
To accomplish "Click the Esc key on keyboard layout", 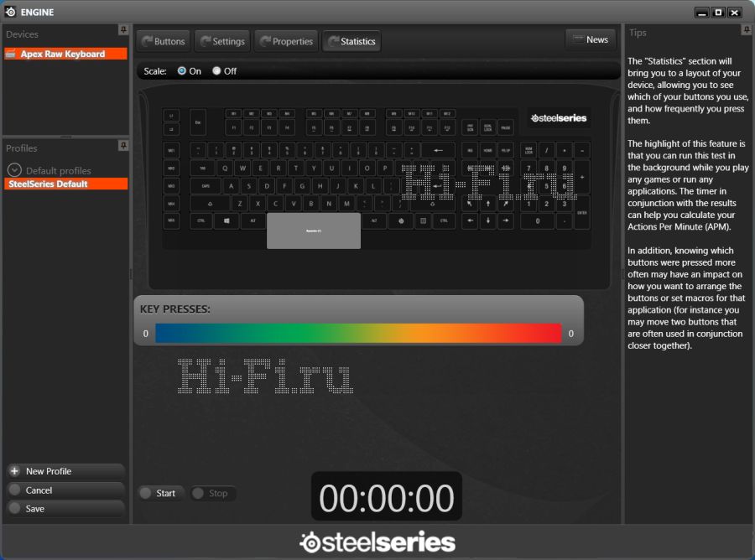I will click(198, 122).
